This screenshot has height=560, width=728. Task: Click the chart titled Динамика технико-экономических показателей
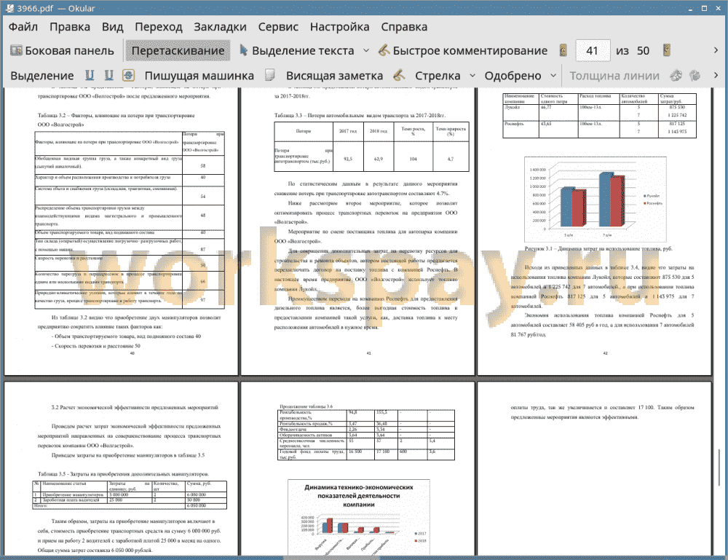click(358, 516)
